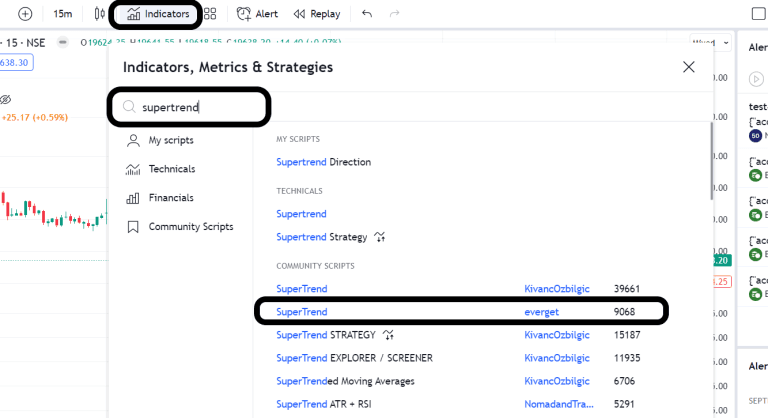The image size is (768, 418).
Task: Toggle the checkbox at top-right corner
Action: (x=758, y=13)
